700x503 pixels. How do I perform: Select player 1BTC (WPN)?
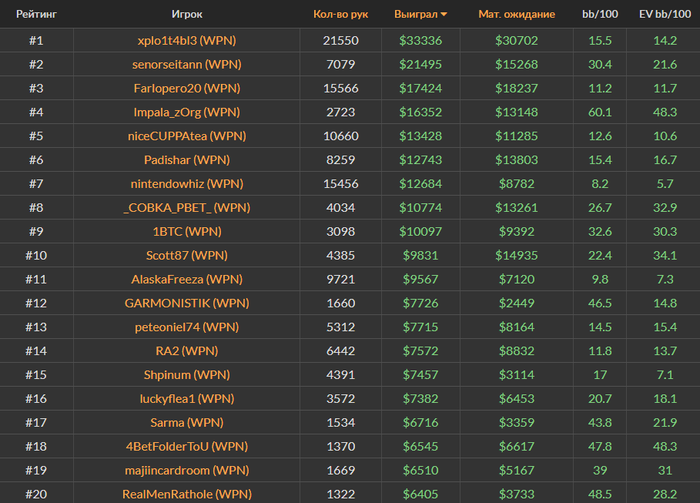coord(187,232)
